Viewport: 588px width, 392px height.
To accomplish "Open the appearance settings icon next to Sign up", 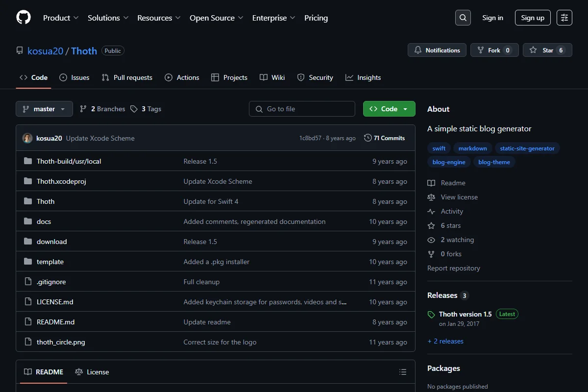I will click(564, 18).
